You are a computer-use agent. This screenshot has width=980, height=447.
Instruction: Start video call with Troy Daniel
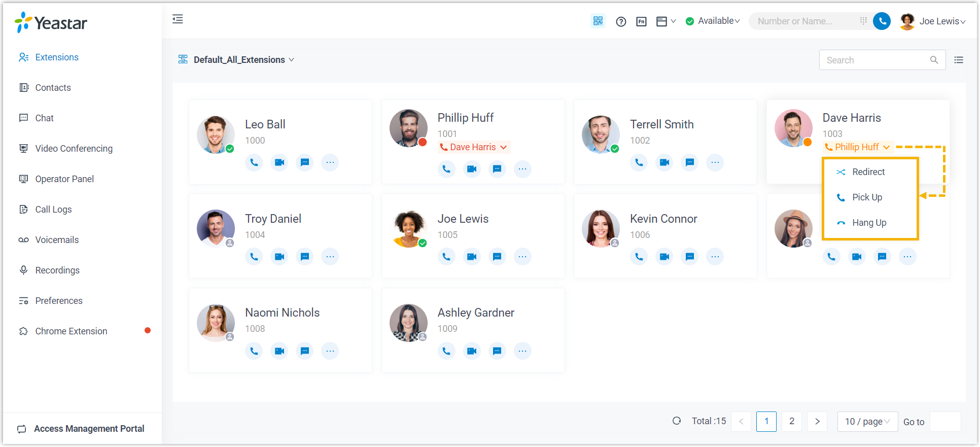(x=279, y=257)
